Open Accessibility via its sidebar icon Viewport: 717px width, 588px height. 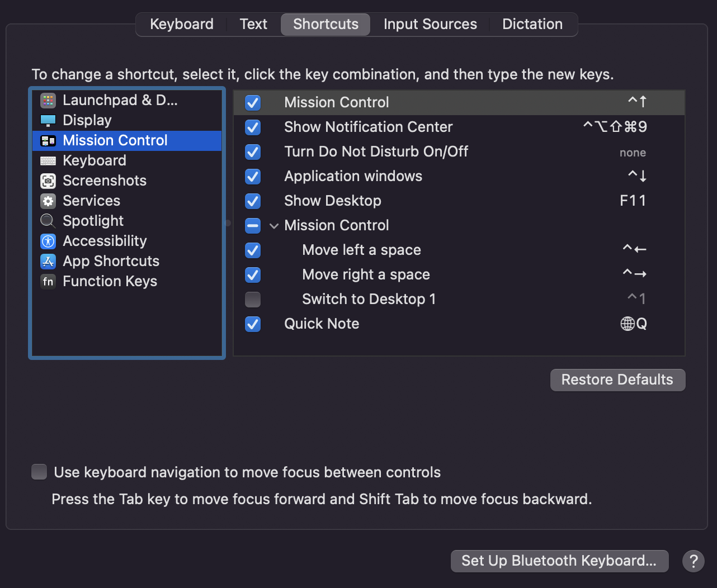(x=48, y=241)
